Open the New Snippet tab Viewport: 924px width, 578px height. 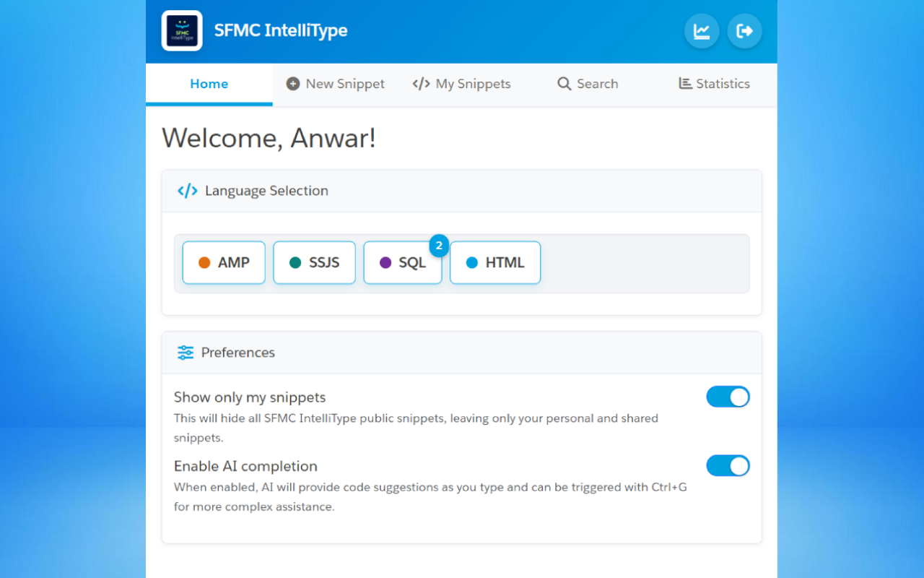click(336, 84)
